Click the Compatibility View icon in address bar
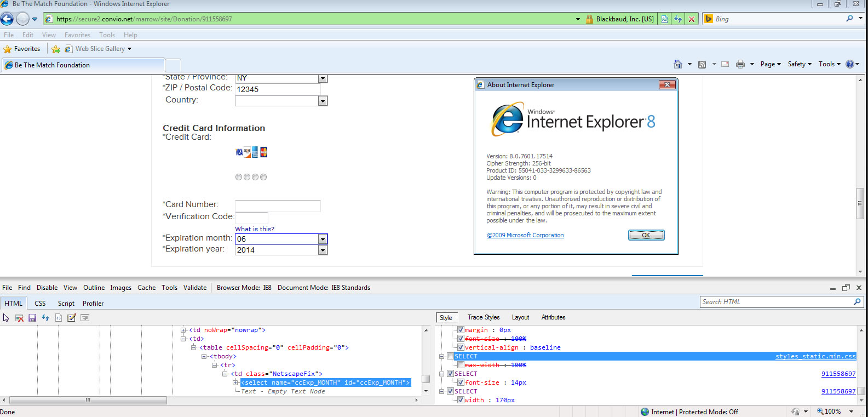The image size is (868, 417). [664, 19]
